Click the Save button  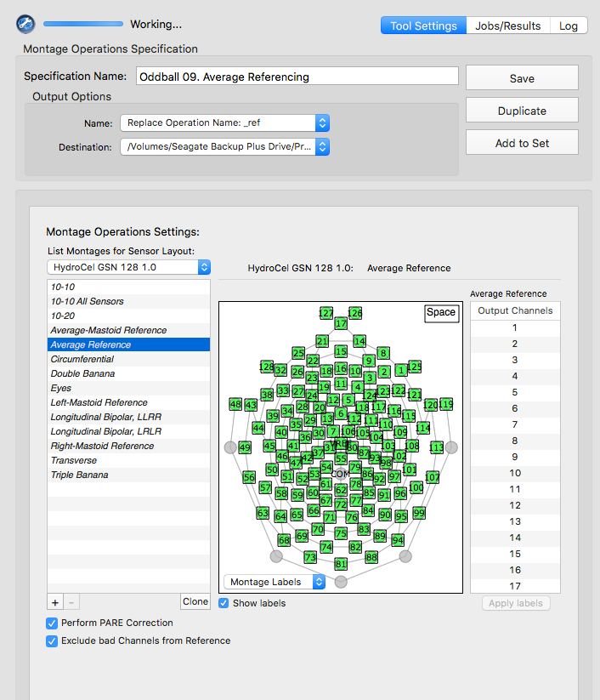point(522,78)
